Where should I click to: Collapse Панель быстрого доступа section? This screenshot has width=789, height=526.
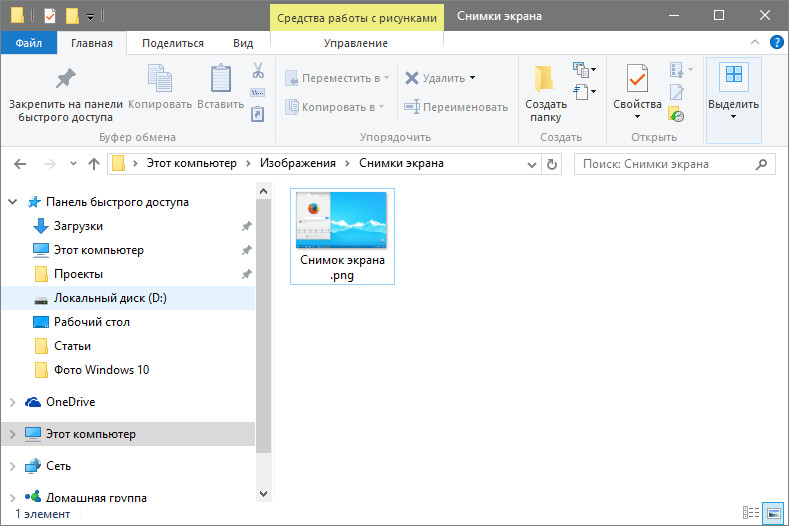coord(12,202)
